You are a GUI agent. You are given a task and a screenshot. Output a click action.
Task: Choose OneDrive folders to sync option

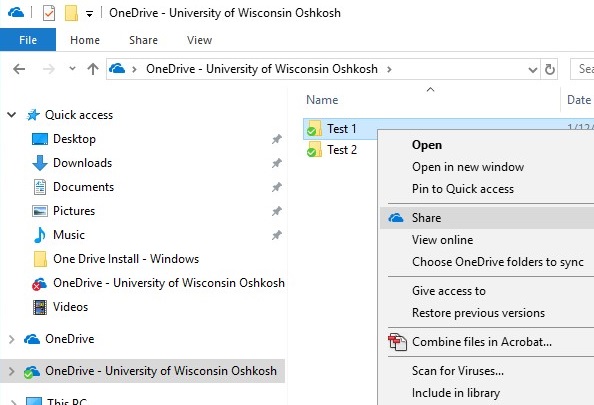tap(498, 262)
